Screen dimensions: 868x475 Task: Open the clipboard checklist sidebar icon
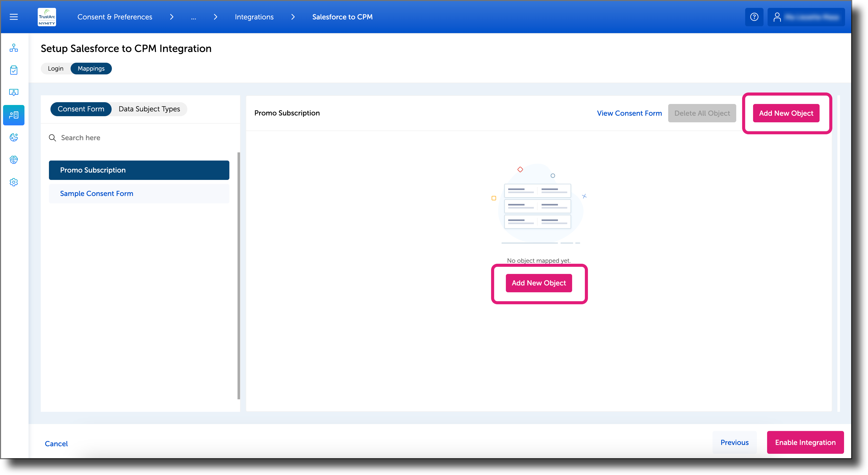coord(14,70)
